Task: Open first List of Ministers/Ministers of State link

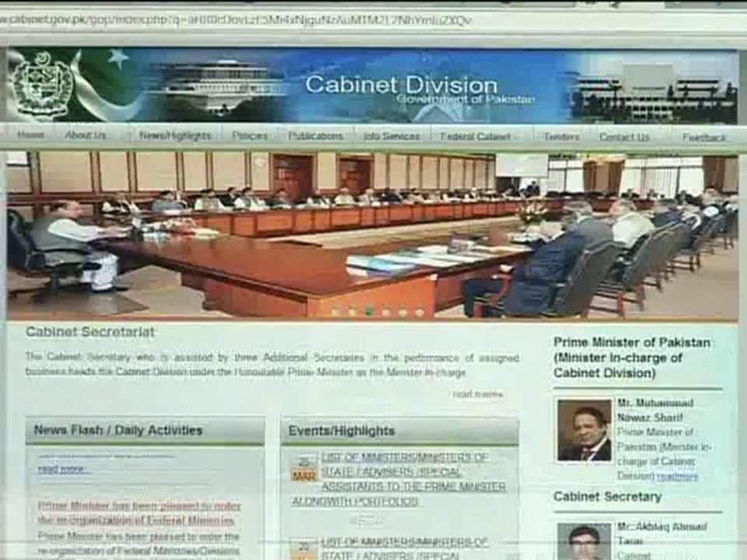Action: (399, 480)
